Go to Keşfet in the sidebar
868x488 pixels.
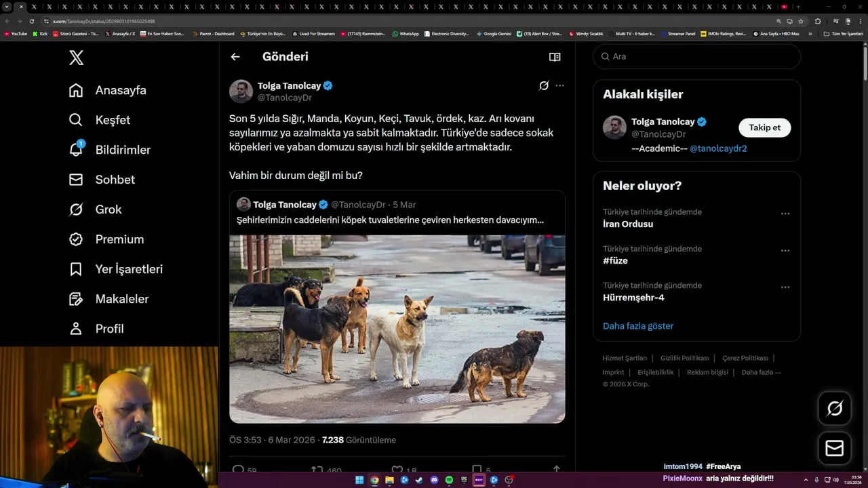(x=100, y=120)
